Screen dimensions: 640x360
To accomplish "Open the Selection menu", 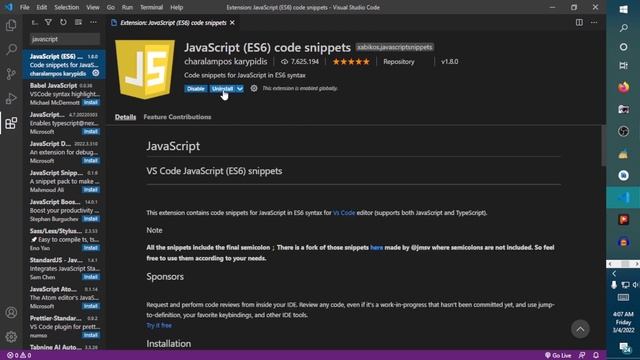I will (67, 7).
